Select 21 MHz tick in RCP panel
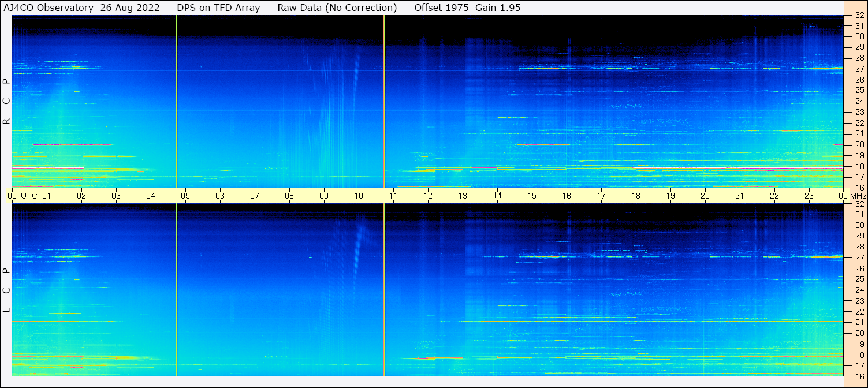868x388 pixels. coord(859,133)
